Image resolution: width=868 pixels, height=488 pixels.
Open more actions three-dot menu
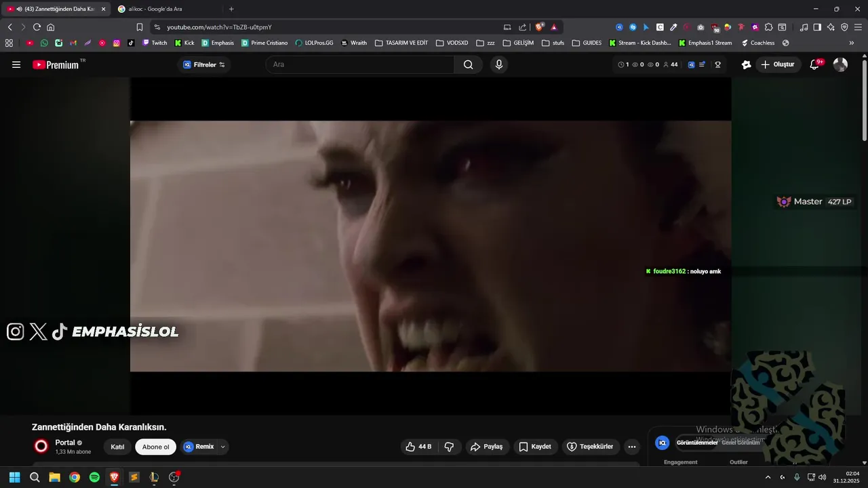click(632, 447)
